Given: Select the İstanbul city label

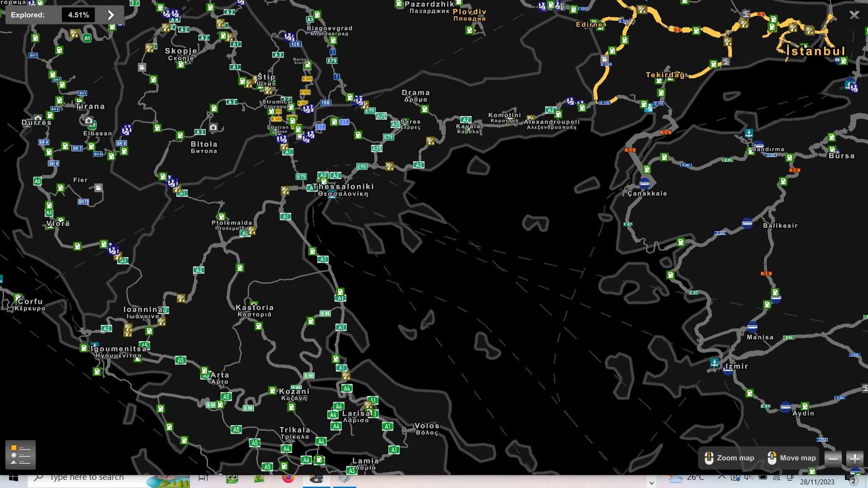Looking at the screenshot, I should (x=816, y=51).
